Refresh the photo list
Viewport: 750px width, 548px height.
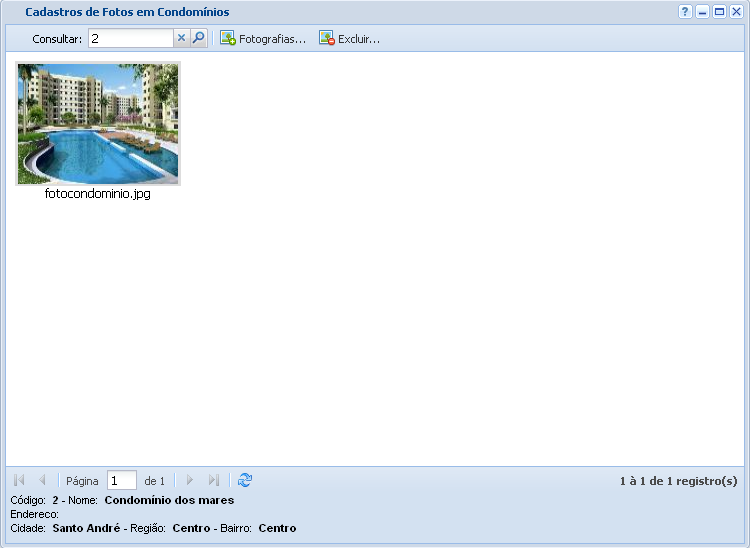(x=245, y=481)
